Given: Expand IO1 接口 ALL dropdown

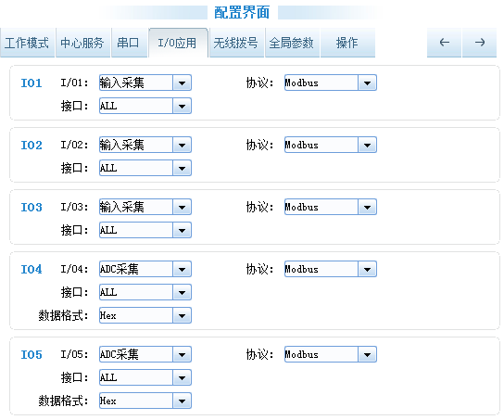Looking at the screenshot, I should [x=145, y=106].
